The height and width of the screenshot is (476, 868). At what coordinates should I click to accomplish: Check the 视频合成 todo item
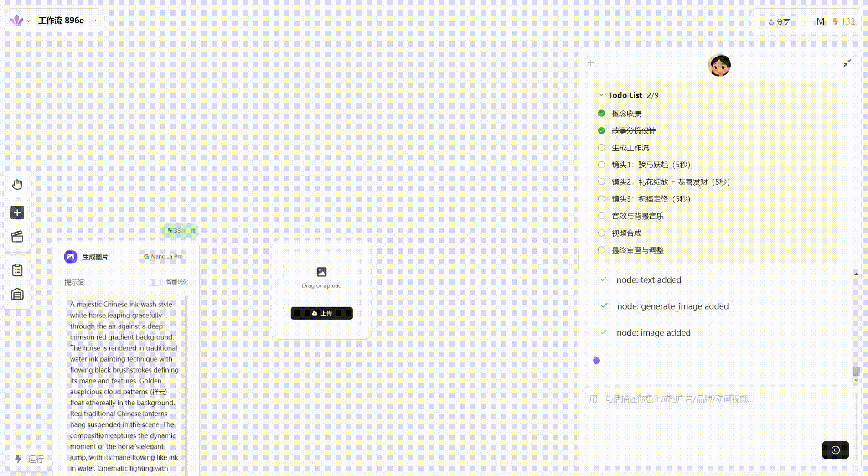601,233
